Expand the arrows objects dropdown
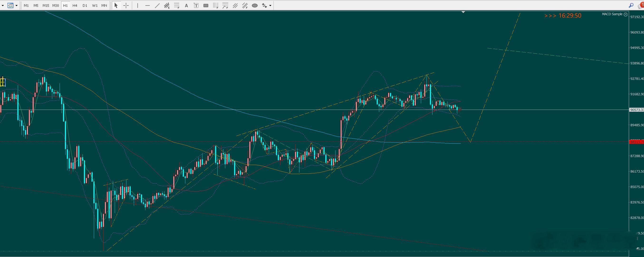This screenshot has width=644, height=257. coord(270,5)
